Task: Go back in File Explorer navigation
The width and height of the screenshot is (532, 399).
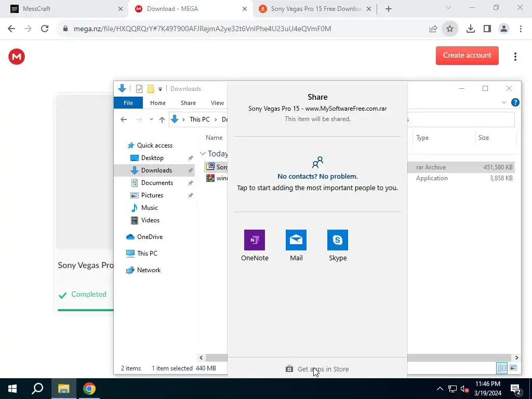Action: coord(124,119)
